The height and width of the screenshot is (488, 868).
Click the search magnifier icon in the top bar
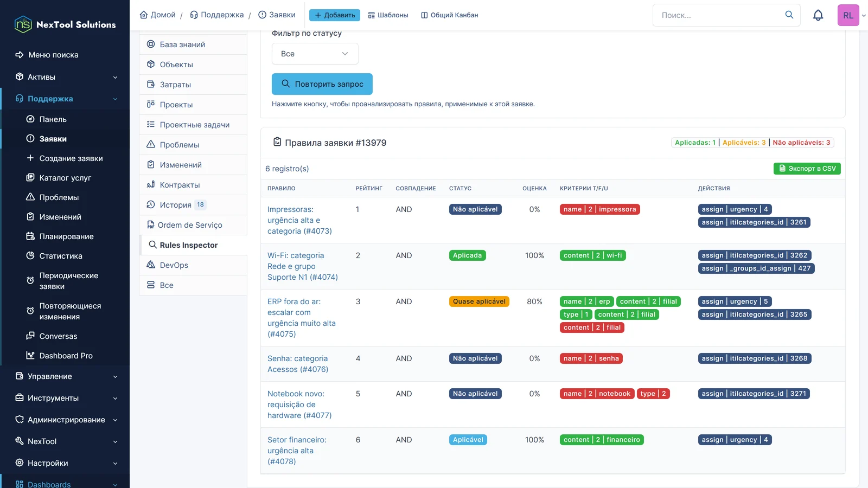point(789,15)
